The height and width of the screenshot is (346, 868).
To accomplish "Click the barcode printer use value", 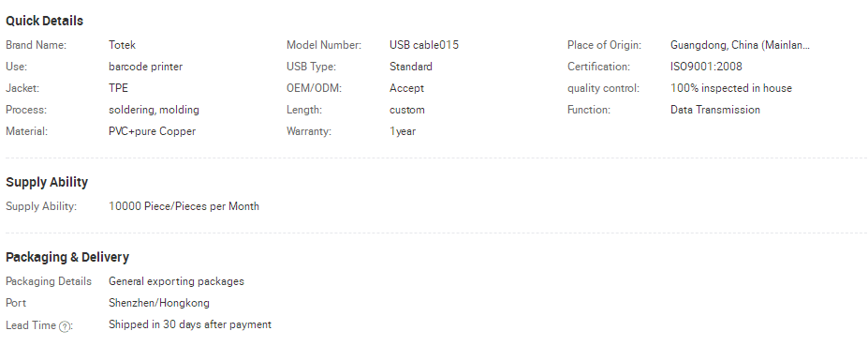I will click(x=145, y=67).
